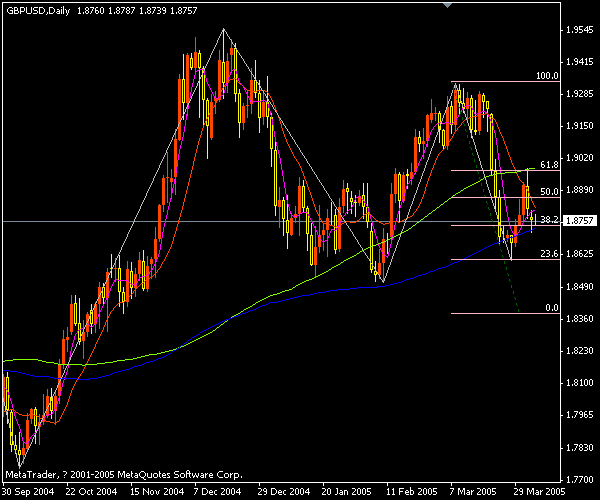Click the 7 Dec 2004 date label
The height and width of the screenshot is (500, 600).
click(x=217, y=492)
